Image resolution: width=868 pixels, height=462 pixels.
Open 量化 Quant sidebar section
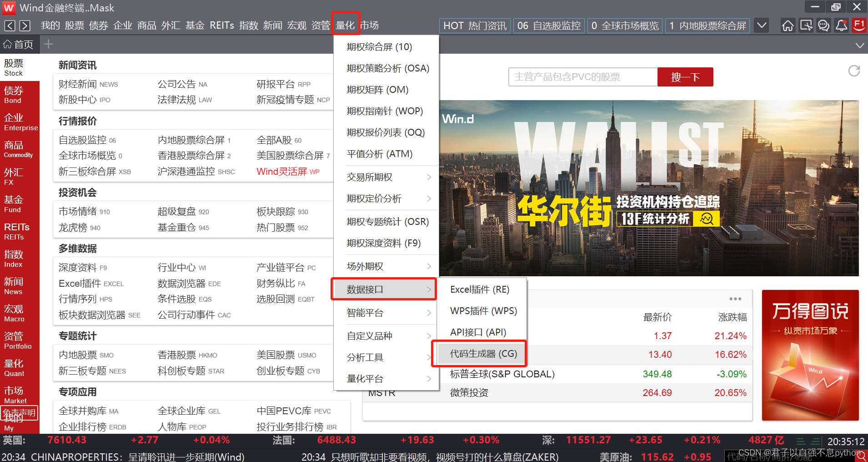[20, 368]
